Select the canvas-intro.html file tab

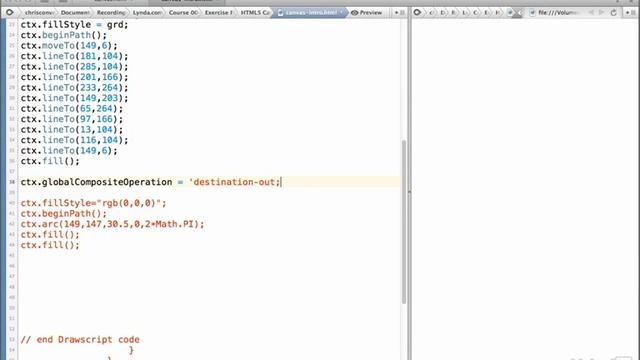tap(311, 13)
